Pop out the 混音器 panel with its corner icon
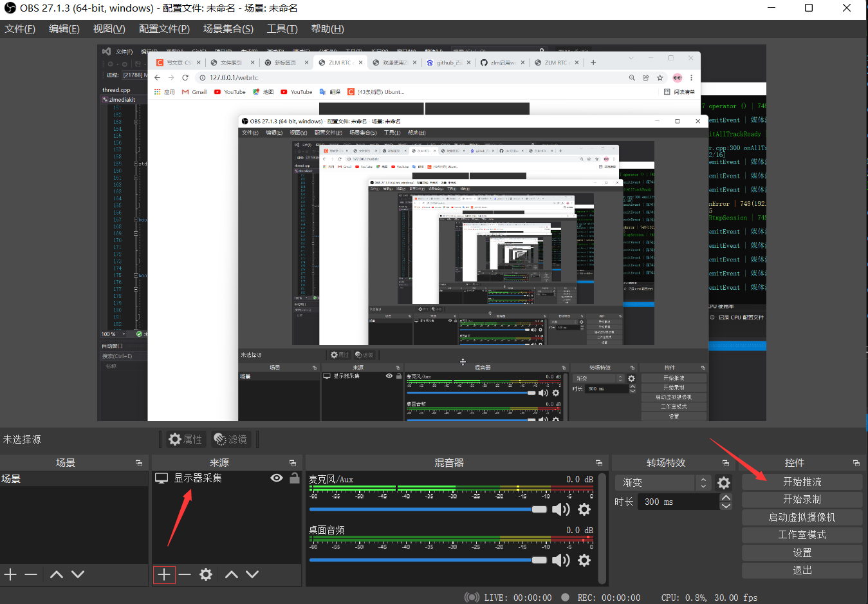Viewport: 868px width, 604px height. (598, 462)
